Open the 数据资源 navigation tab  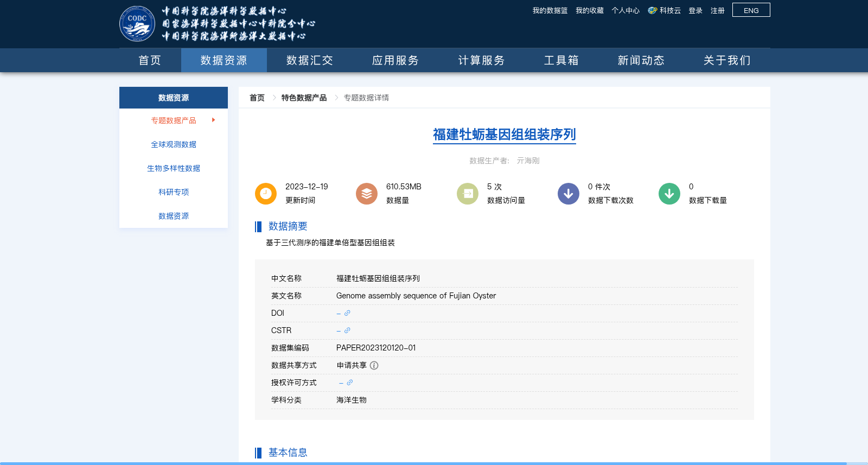coord(224,60)
